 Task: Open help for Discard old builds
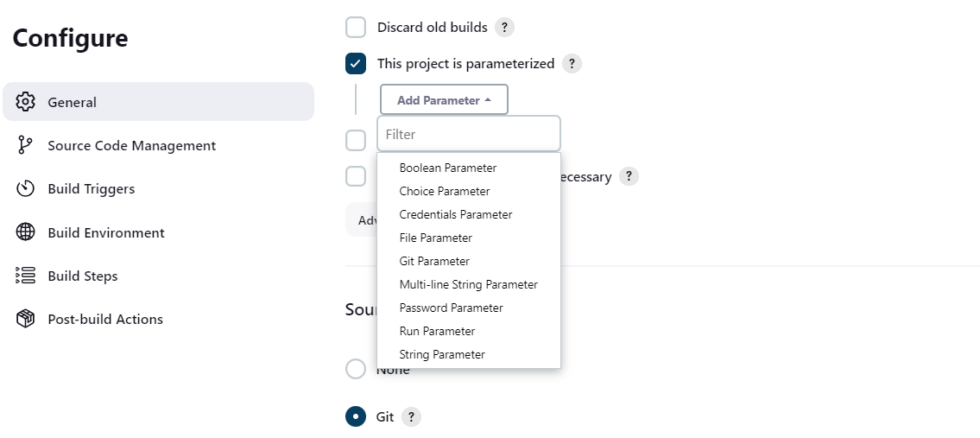click(x=504, y=28)
